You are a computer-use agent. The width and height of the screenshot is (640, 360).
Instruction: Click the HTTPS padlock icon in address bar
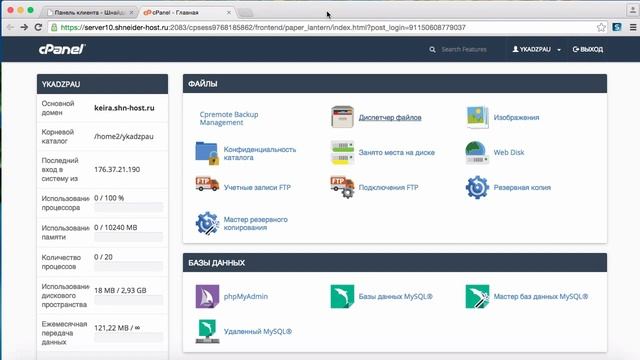click(x=54, y=27)
